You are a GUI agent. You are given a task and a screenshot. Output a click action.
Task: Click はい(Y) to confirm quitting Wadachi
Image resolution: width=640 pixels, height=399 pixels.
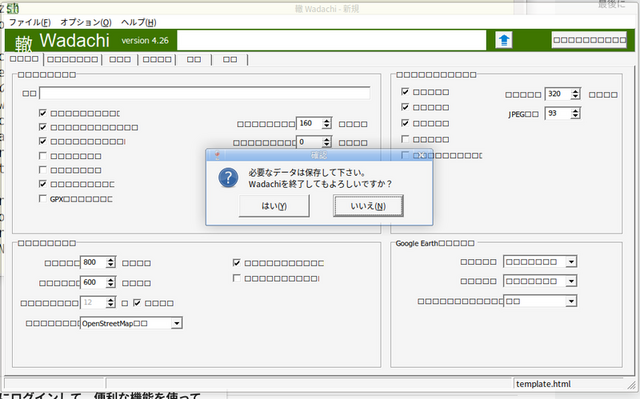(274, 206)
